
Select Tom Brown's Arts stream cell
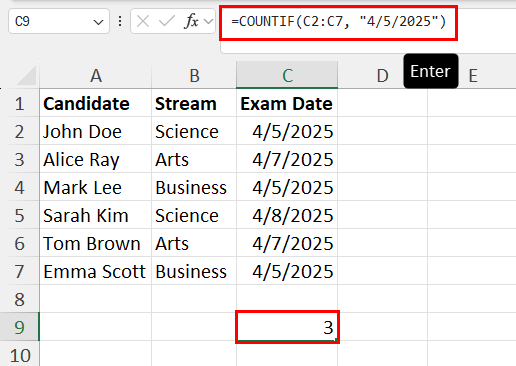tap(194, 244)
